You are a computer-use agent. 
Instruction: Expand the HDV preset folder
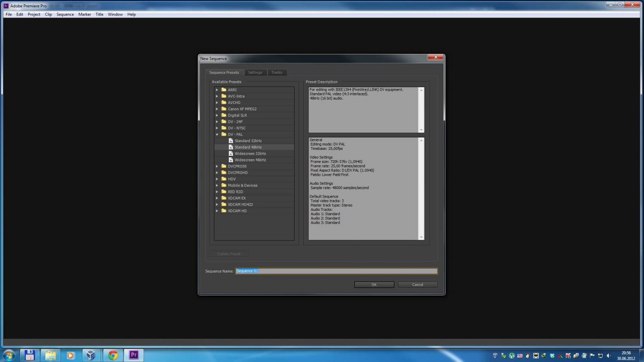click(x=217, y=179)
